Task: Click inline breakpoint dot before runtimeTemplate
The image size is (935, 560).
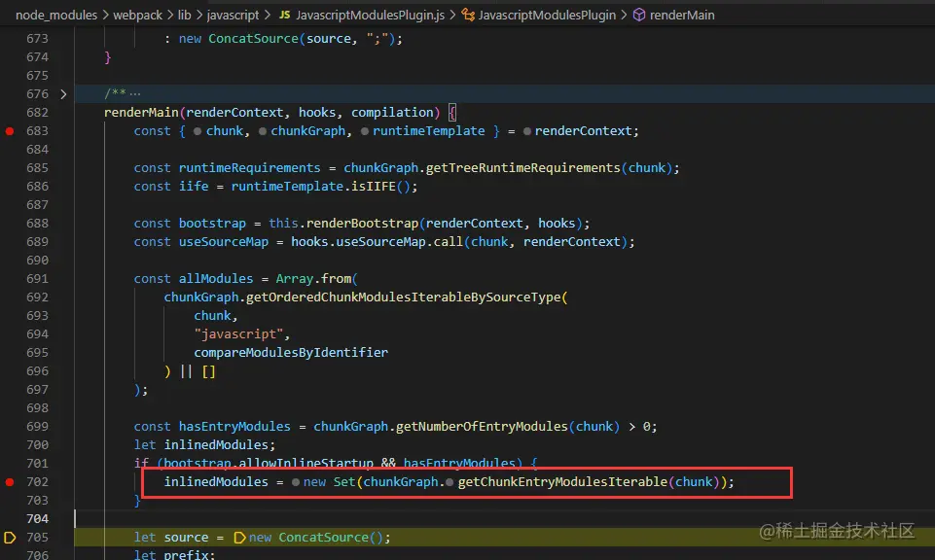Action: (364, 131)
